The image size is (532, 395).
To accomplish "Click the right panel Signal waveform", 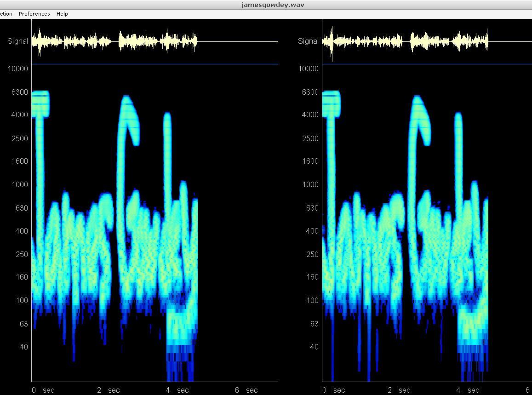I will coord(405,42).
